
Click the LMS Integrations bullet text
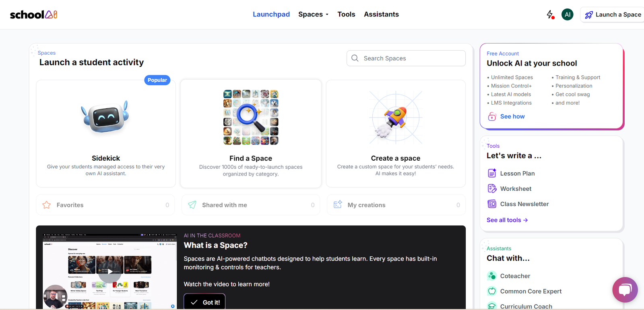pos(511,103)
